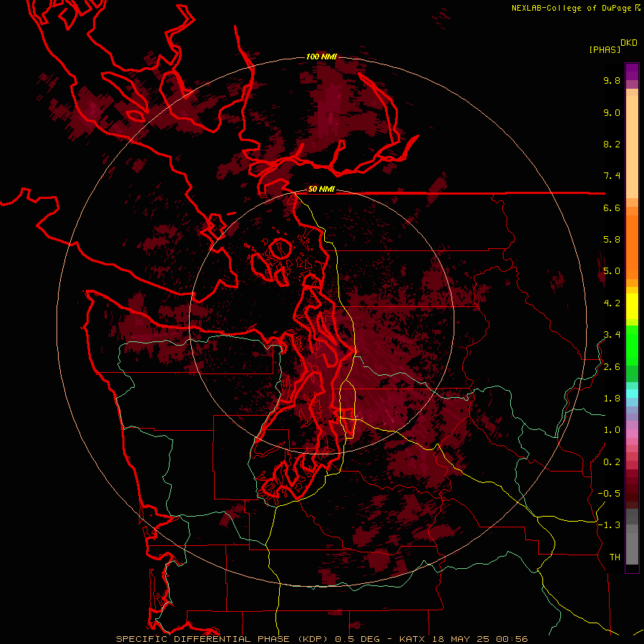The image size is (644, 644).
Task: Click the 5.8 value on color scale
Action: click(x=612, y=240)
